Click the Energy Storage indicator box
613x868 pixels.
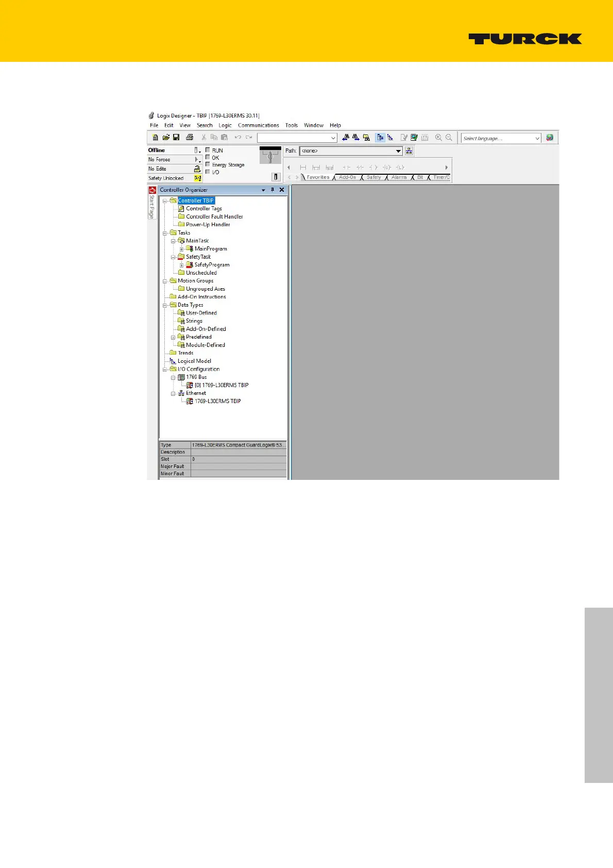click(208, 164)
